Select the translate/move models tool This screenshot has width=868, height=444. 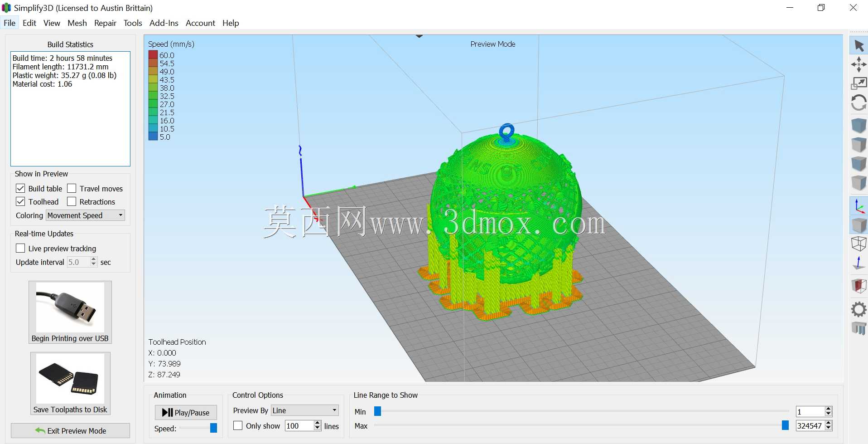coord(858,64)
